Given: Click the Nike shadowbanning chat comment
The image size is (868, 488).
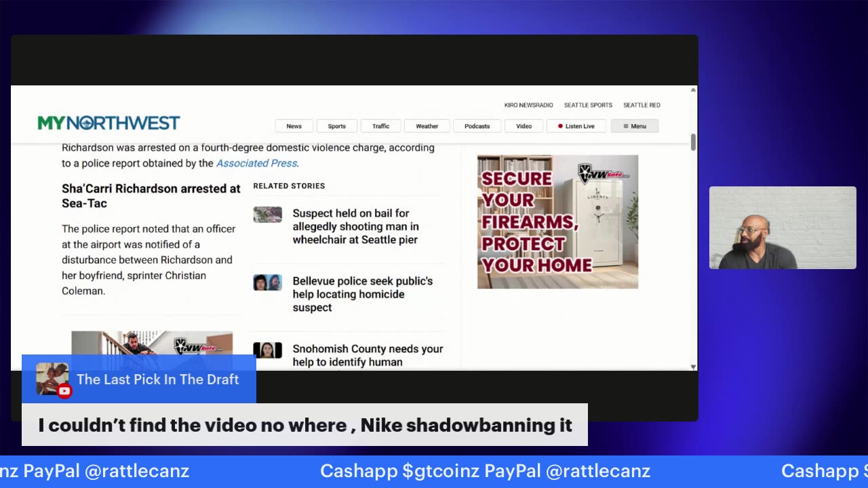Looking at the screenshot, I should click(x=305, y=425).
